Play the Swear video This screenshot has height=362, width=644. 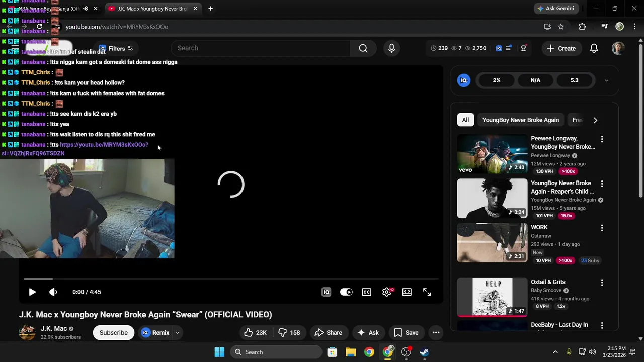pos(32,292)
